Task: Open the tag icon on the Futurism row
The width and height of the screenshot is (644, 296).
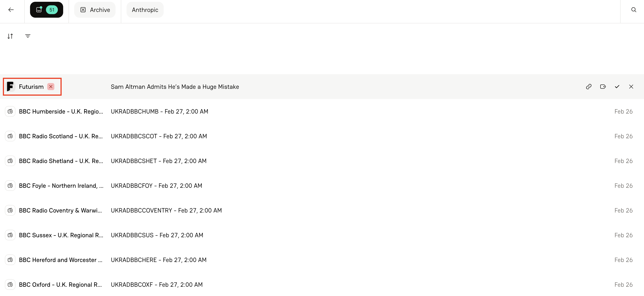Action: (603, 87)
